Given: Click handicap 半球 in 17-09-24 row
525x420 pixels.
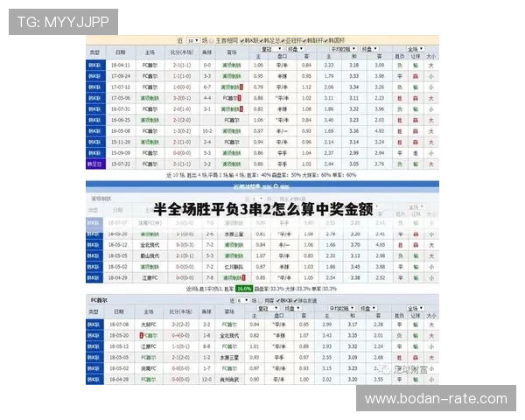Looking at the screenshot, I should (283, 76).
